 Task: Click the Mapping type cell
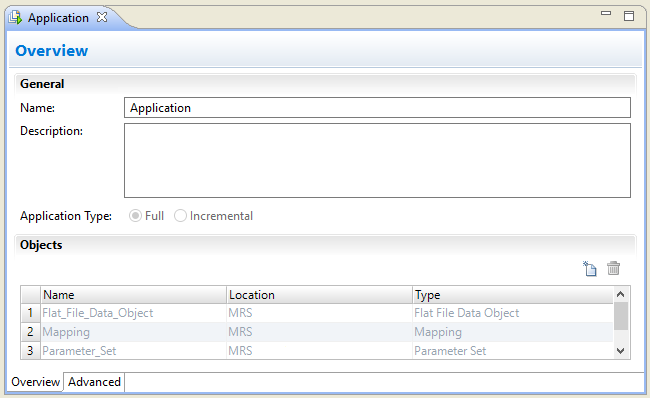513,332
